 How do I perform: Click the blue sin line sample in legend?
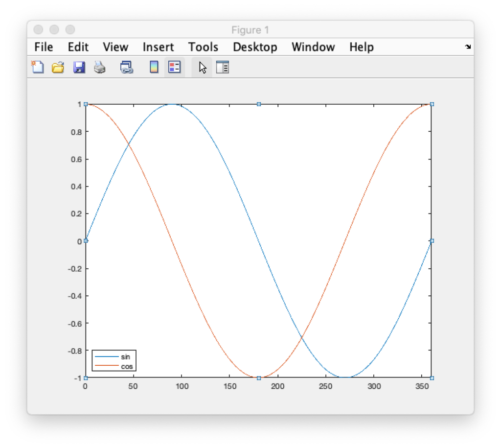pyautogui.click(x=106, y=356)
